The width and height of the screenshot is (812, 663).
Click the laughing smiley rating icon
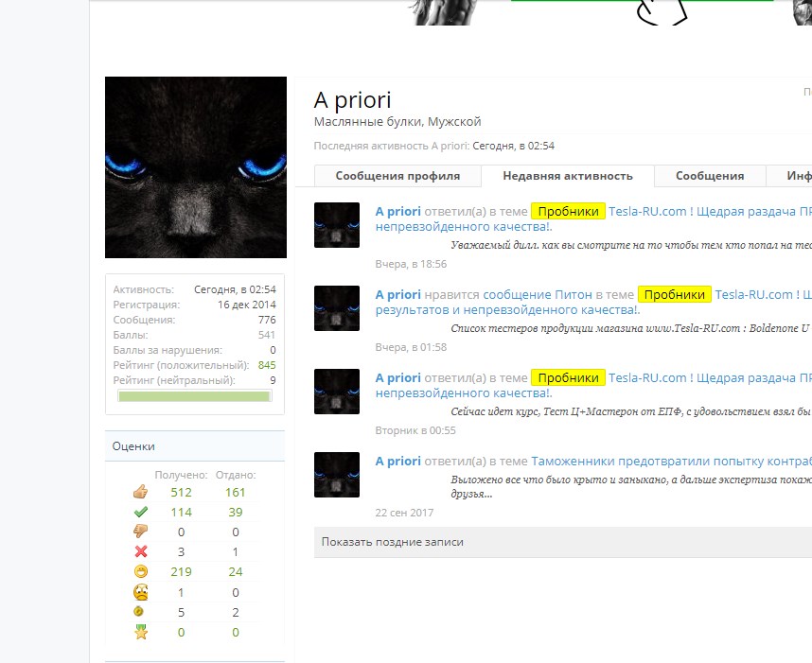[141, 571]
